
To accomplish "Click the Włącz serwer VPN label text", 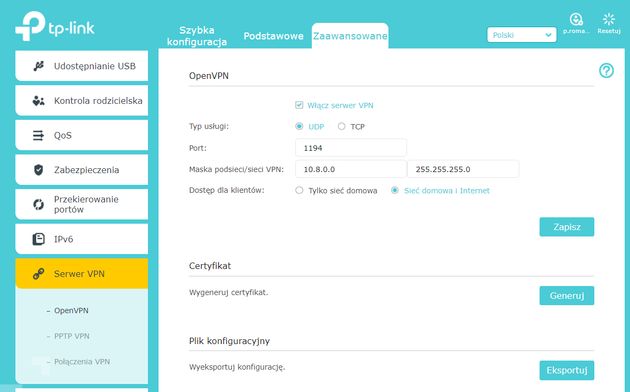I will click(x=340, y=105).
